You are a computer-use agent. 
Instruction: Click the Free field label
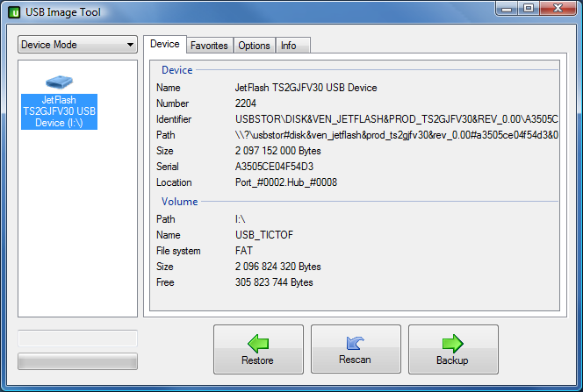click(165, 282)
